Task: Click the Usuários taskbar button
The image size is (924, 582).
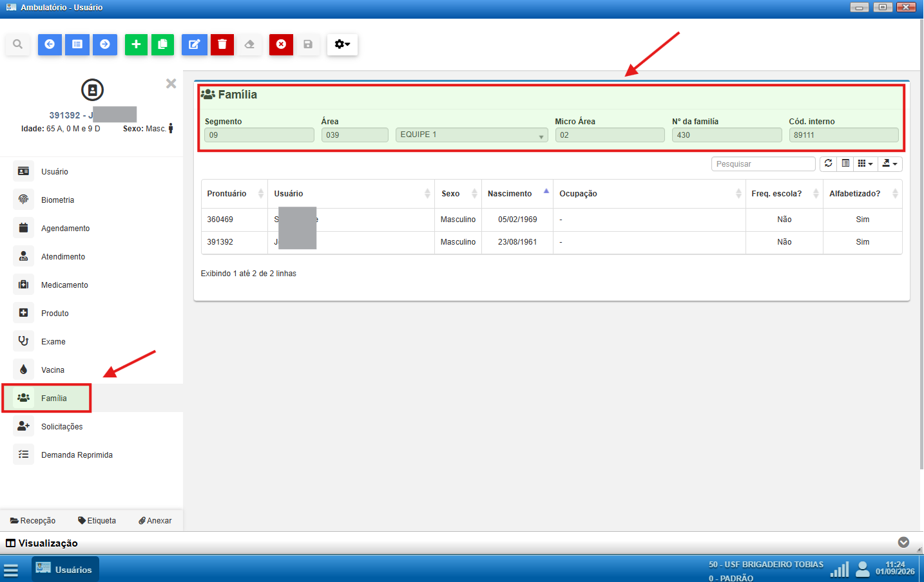Action: point(65,570)
